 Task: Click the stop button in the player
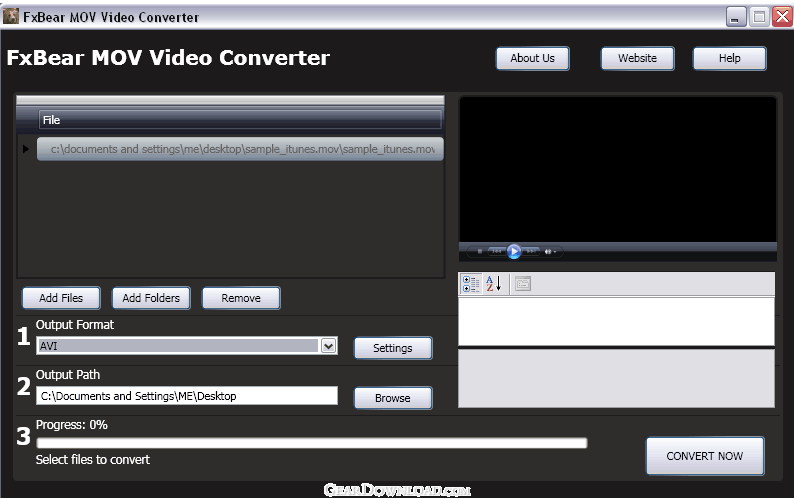(480, 251)
